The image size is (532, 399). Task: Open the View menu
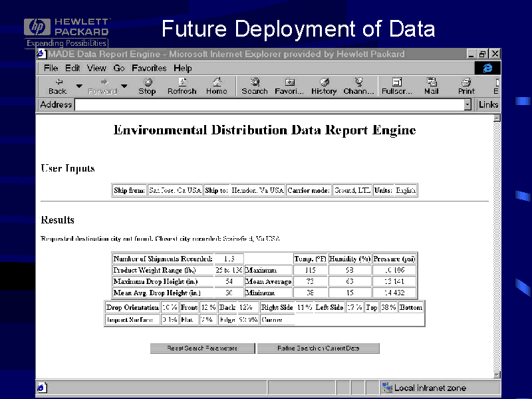96,68
